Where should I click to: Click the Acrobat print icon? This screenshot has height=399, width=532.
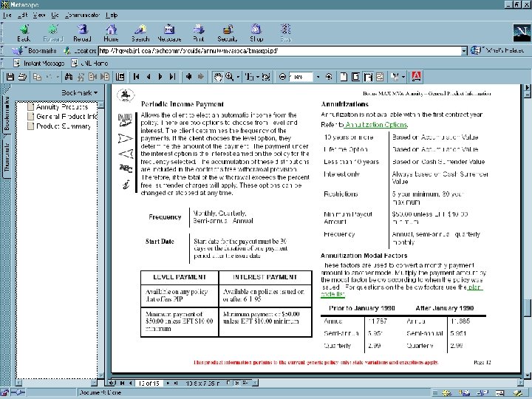[x=22, y=77]
